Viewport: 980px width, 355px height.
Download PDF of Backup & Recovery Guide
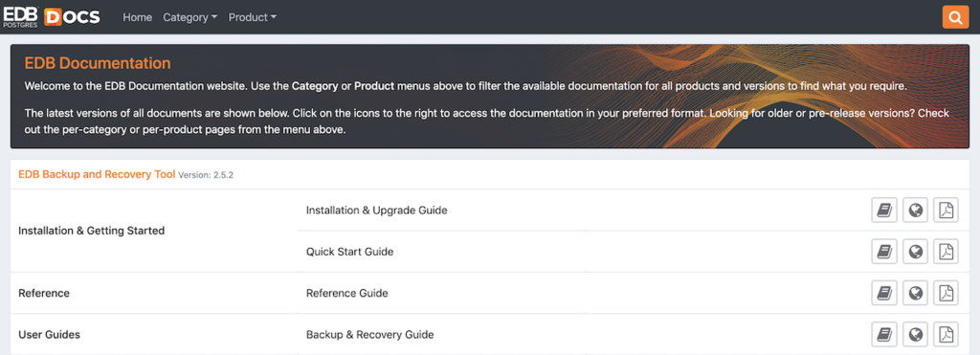pyautogui.click(x=947, y=334)
